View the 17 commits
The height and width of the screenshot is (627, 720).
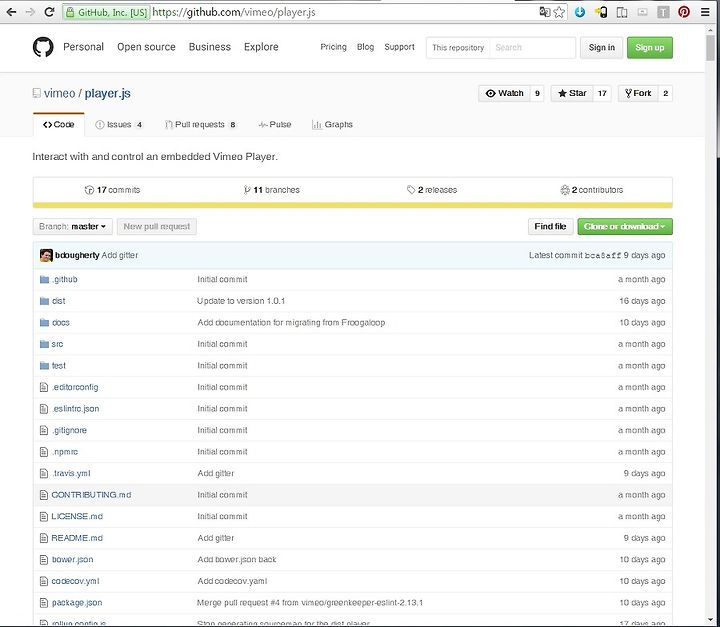tap(112, 190)
